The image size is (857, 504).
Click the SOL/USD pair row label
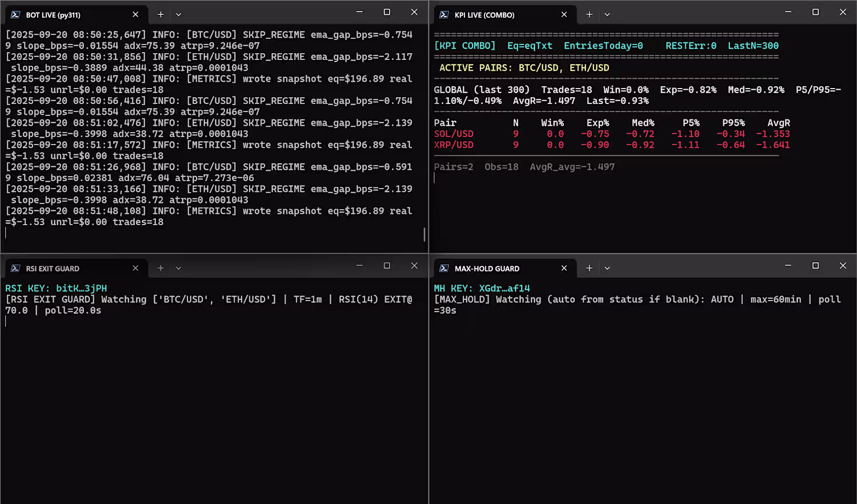(454, 134)
